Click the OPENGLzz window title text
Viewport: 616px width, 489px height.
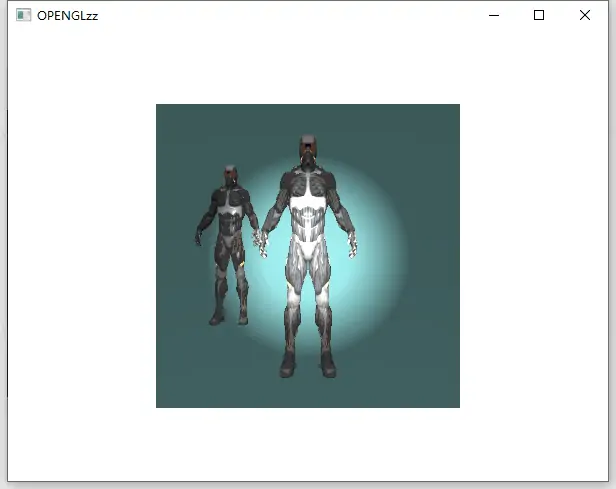click(67, 16)
